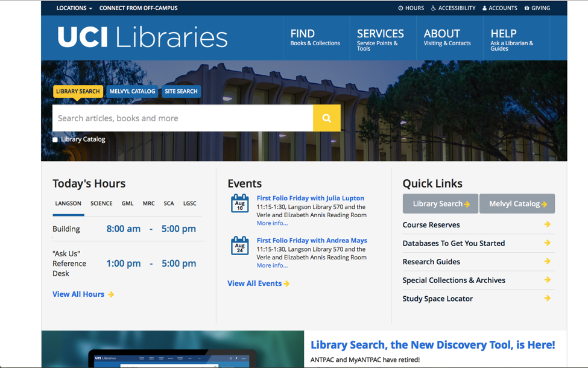
Task: Open the HOURS link in top bar
Action: (411, 8)
